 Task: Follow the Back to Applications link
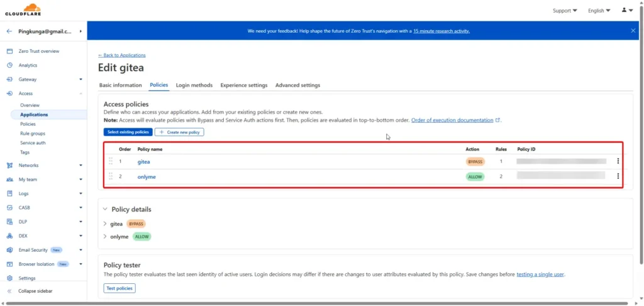pyautogui.click(x=122, y=55)
